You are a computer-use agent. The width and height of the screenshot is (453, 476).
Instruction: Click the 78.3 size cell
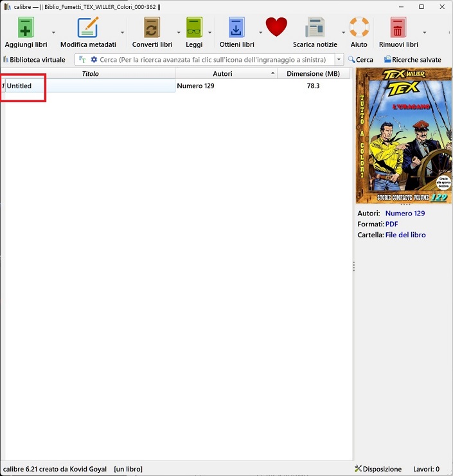tap(313, 86)
